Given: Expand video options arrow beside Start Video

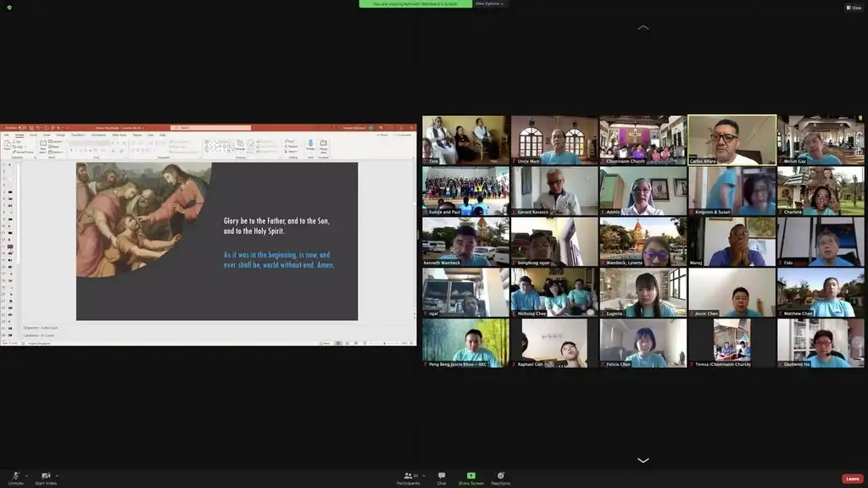Looking at the screenshot, I should pyautogui.click(x=57, y=476).
